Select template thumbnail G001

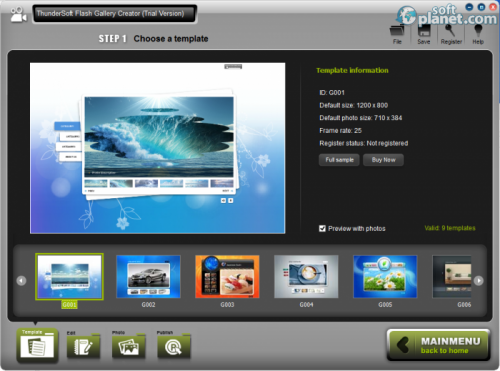click(x=69, y=277)
